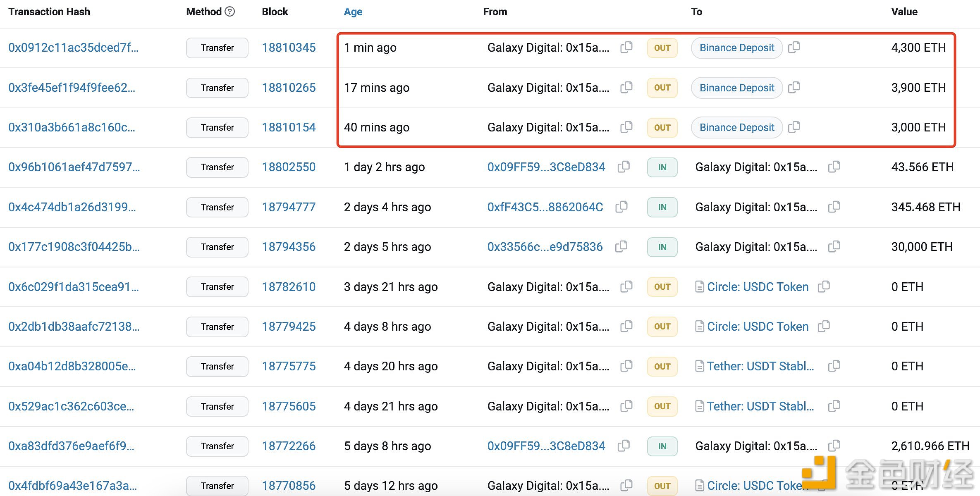Open transaction 0xa04b12d8b328005e...
This screenshot has width=980, height=496.
[72, 366]
